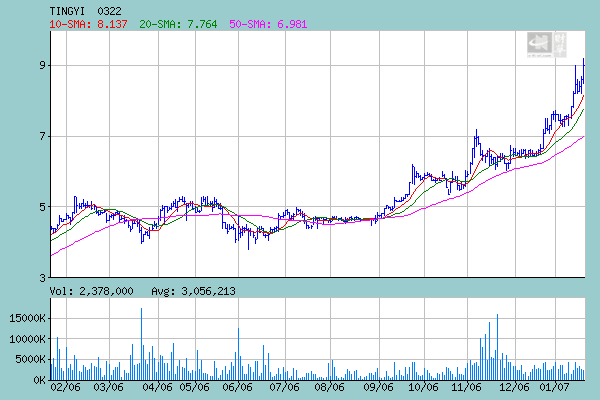Click the 03/06 date label
The width and height of the screenshot is (600, 400).
coord(109,387)
